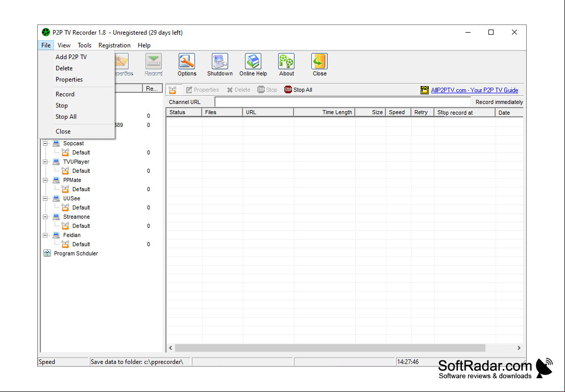The width and height of the screenshot is (565, 392).
Task: Choose Delete in the File menu
Action: [77, 68]
